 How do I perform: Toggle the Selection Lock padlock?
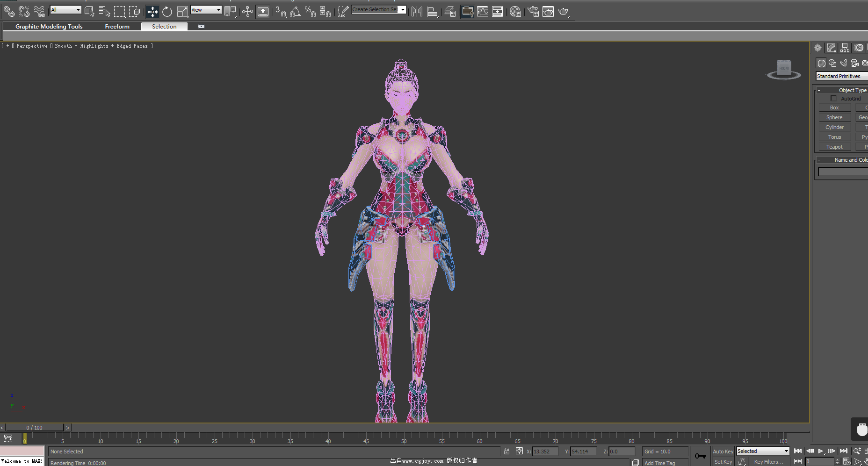coord(506,451)
